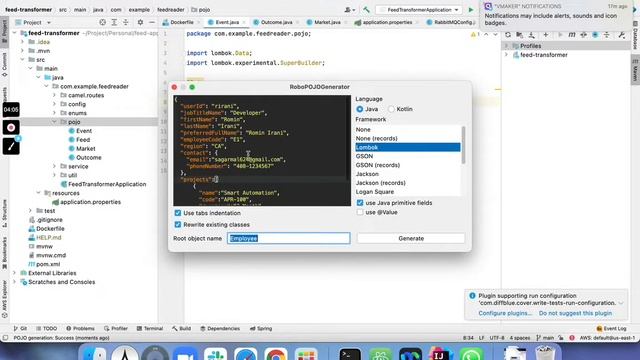Toggle 'Use tabs indentation' checkbox
Image resolution: width=640 pixels, height=360 pixels.
click(x=178, y=213)
